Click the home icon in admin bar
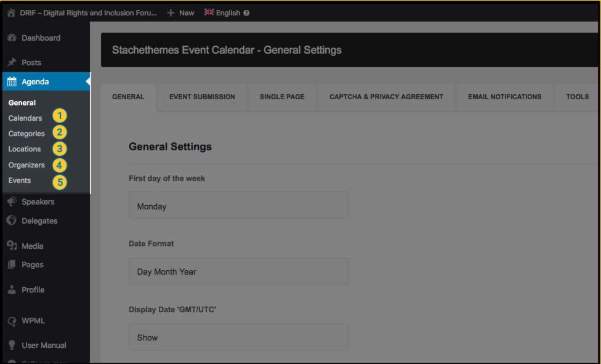 click(11, 12)
